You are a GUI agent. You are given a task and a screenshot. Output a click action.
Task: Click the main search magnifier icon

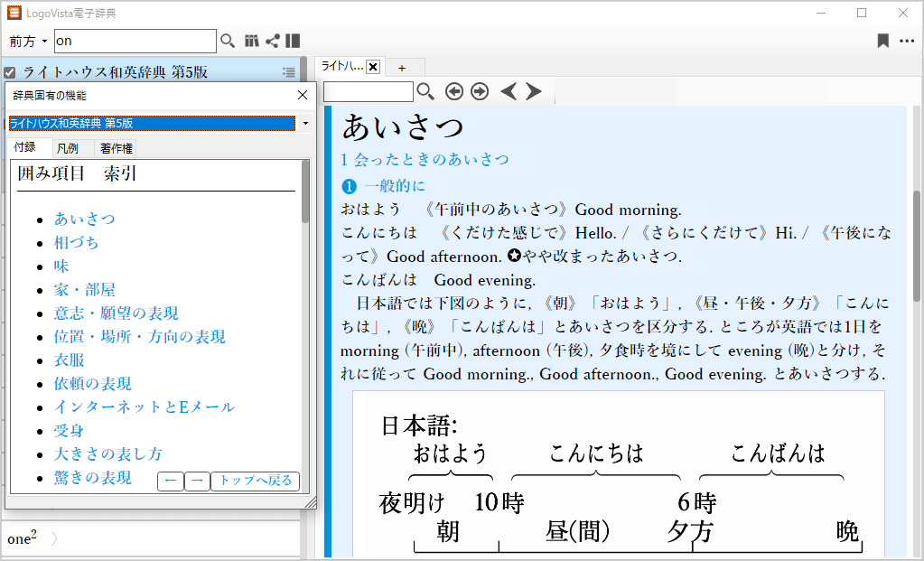pos(228,41)
